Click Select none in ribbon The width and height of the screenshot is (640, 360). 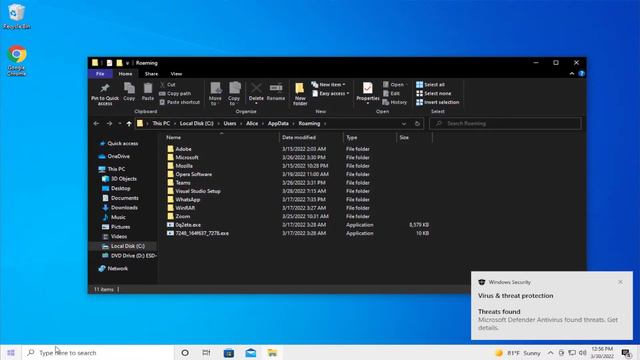433,93
